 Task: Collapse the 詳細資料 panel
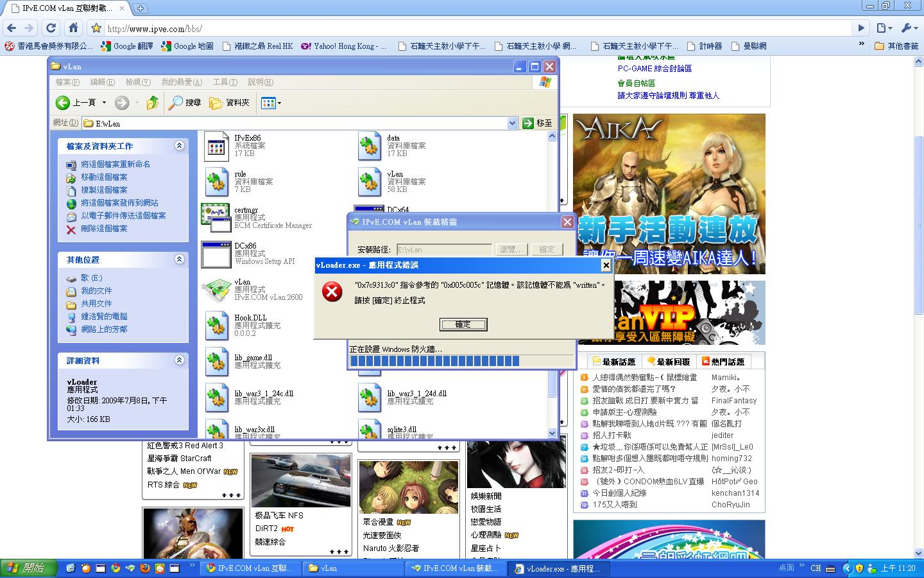(179, 360)
